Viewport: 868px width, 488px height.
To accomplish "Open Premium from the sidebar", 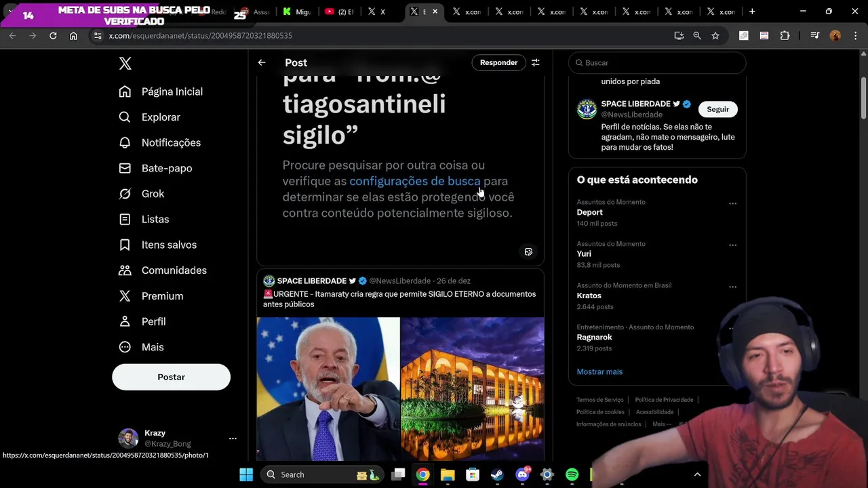I will pos(151,296).
